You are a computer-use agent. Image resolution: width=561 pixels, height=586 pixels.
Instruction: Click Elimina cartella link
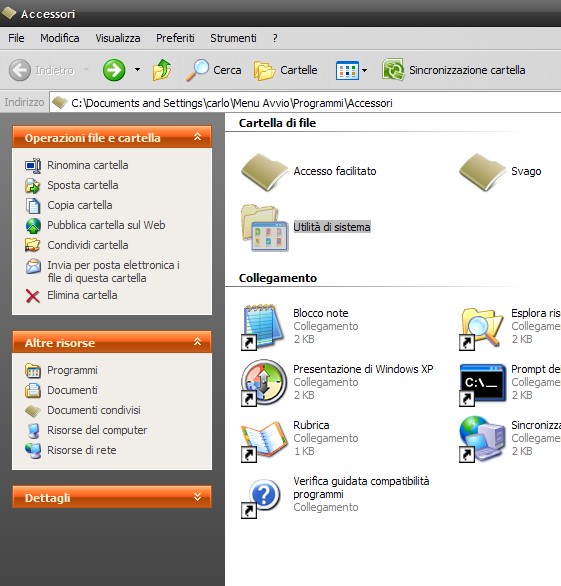click(x=82, y=295)
